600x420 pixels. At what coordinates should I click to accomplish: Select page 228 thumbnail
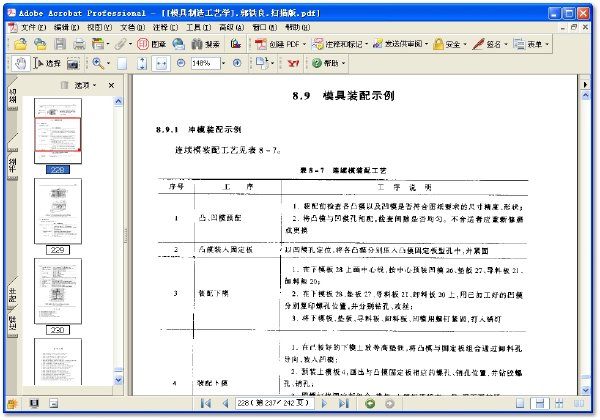click(58, 131)
